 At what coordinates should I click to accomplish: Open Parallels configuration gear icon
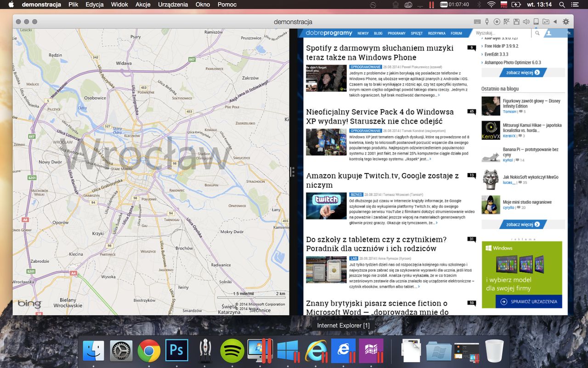(x=565, y=22)
